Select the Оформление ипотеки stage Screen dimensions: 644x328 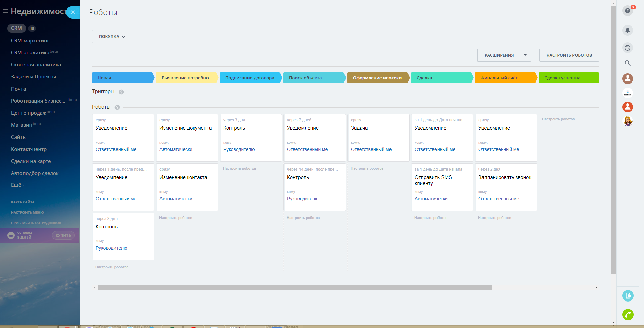378,78
